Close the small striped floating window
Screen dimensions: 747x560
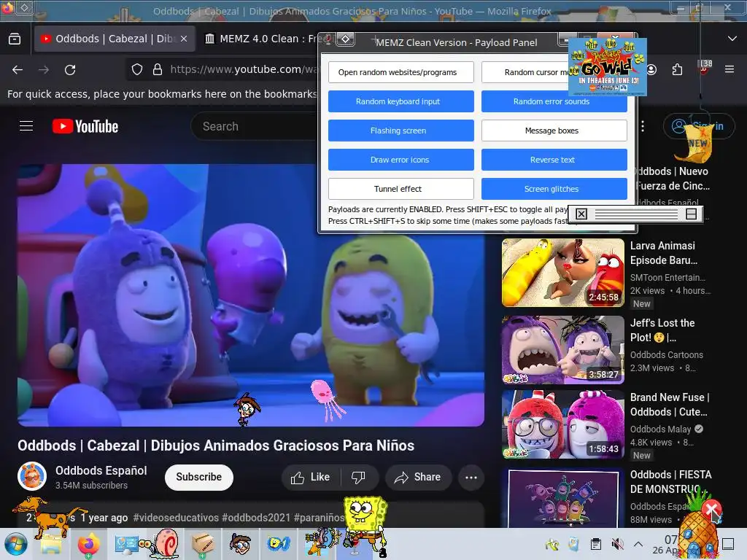[x=581, y=214]
